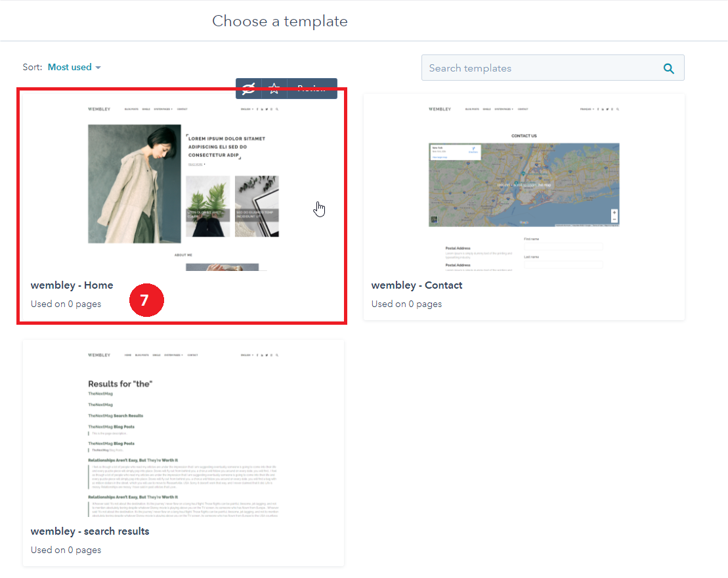Click the hide template eye-slash icon
The width and height of the screenshot is (728, 578).
(x=249, y=89)
